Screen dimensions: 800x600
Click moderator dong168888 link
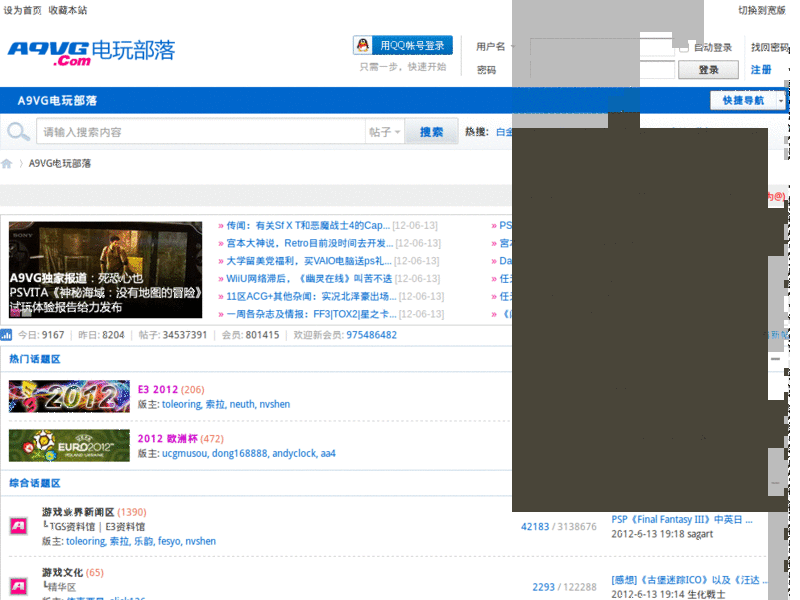pyautogui.click(x=240, y=453)
